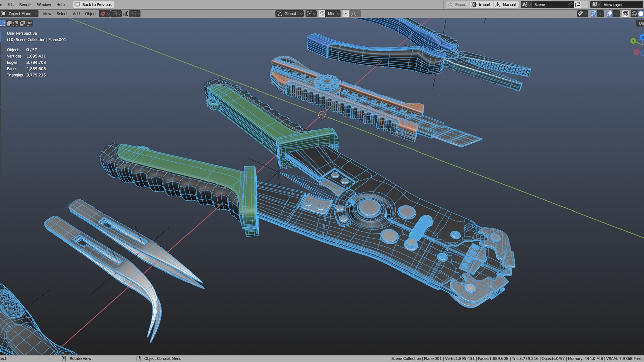Open the Object Mode dropdown
This screenshot has height=362, width=644.
(x=19, y=14)
